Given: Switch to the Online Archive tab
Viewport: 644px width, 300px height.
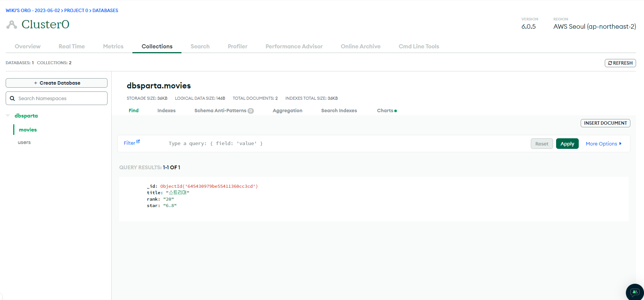Looking at the screenshot, I should click(361, 46).
